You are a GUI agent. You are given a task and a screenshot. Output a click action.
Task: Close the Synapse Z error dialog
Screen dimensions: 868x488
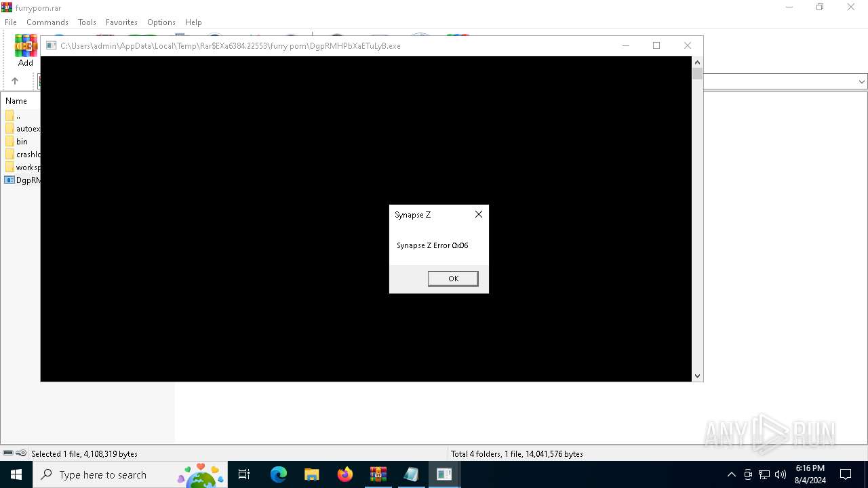click(479, 214)
